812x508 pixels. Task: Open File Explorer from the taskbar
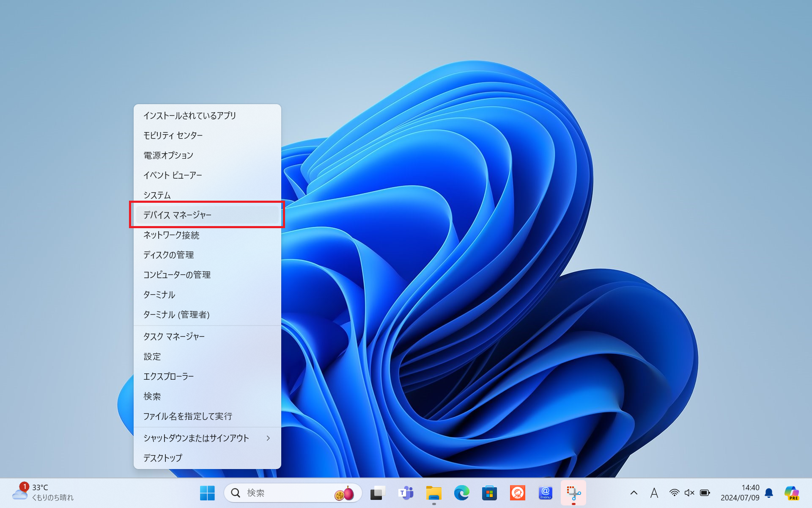pos(433,493)
